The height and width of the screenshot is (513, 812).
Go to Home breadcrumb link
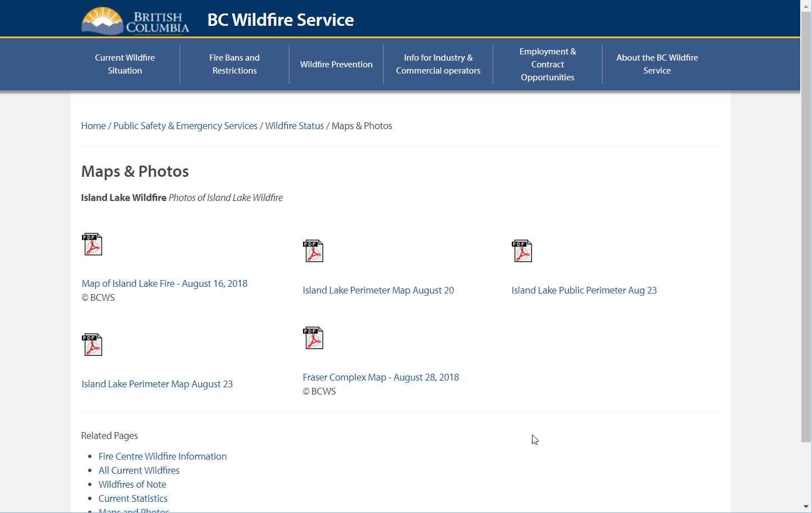tap(93, 126)
